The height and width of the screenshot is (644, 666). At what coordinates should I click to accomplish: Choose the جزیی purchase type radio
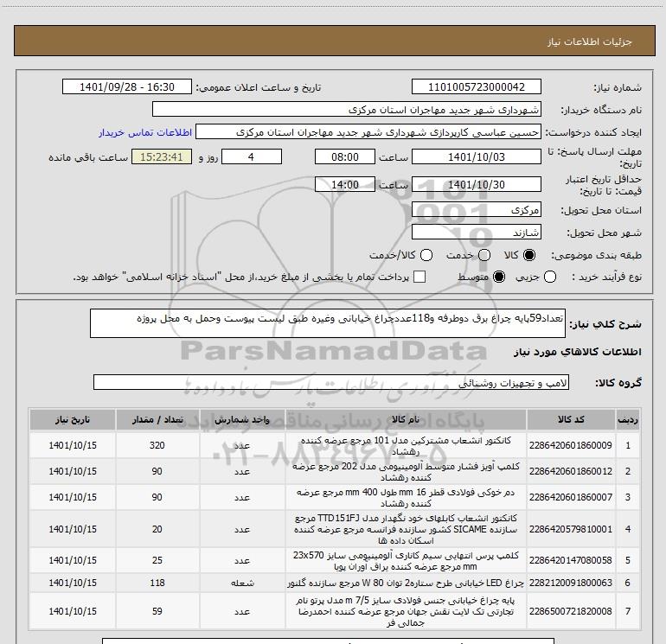(x=549, y=277)
